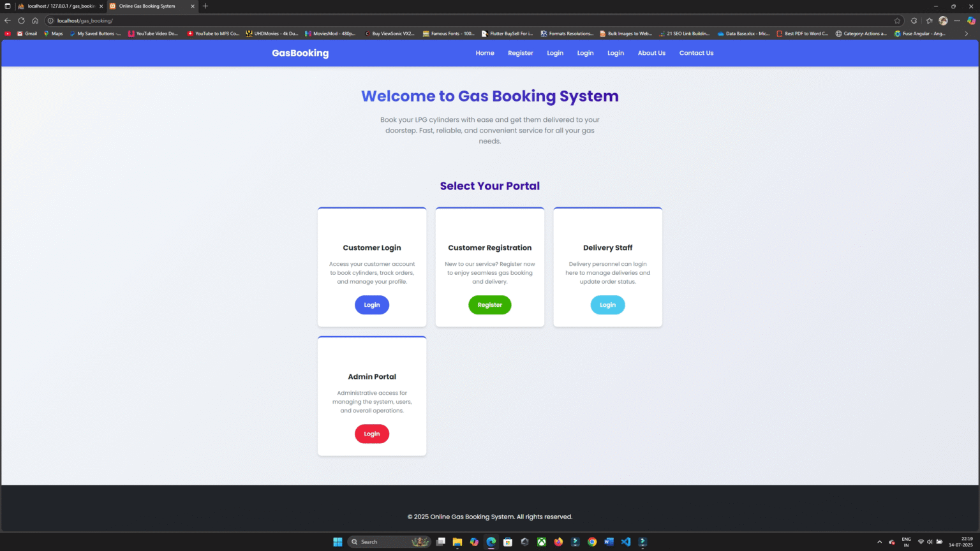The width and height of the screenshot is (980, 551).
Task: Mute the volume from the system tray
Action: [x=928, y=541]
